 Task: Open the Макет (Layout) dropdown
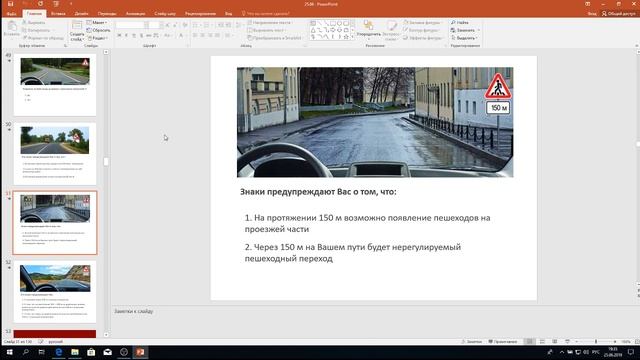pos(97,22)
